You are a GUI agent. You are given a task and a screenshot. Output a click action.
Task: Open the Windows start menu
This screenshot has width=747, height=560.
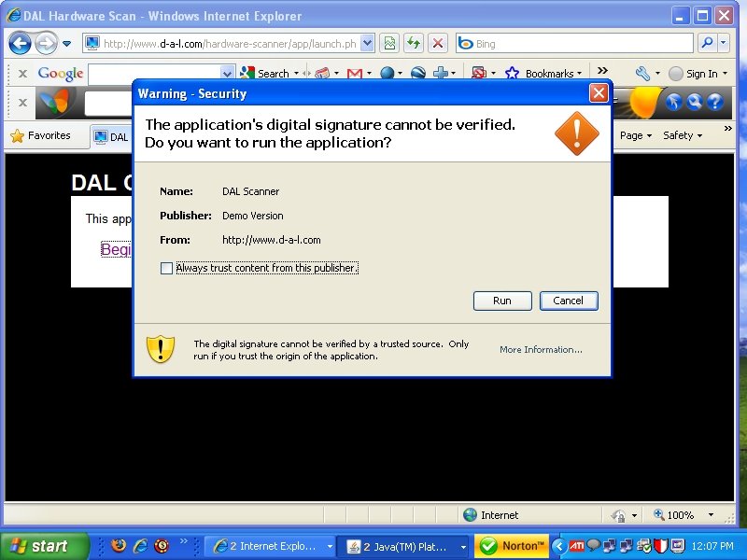coord(45,546)
